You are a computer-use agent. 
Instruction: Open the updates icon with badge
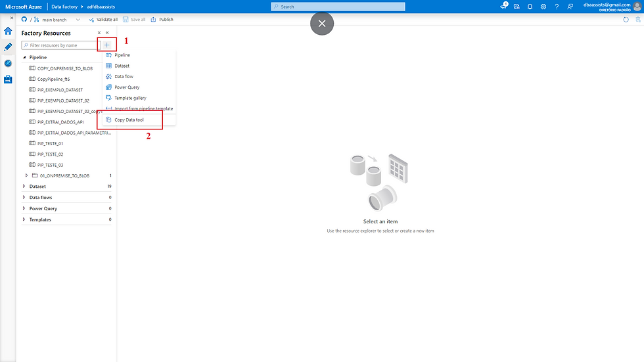[503, 6]
